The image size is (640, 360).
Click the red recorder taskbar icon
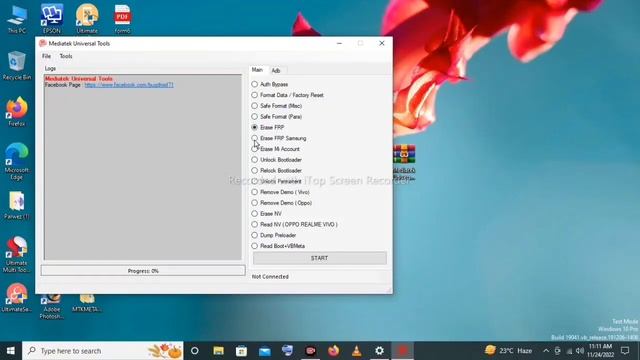click(403, 351)
